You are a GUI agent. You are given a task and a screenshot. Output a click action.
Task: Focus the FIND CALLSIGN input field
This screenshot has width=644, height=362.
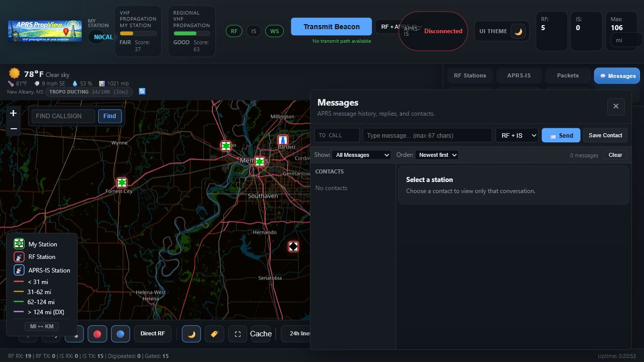pos(63,116)
